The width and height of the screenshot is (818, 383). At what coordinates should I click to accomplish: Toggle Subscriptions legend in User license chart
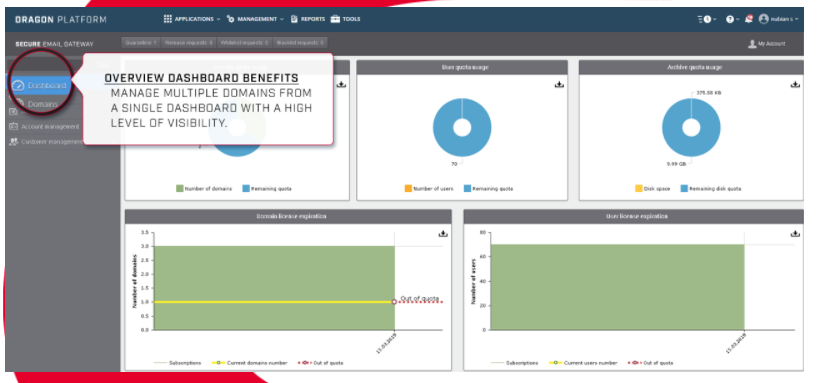(x=514, y=363)
